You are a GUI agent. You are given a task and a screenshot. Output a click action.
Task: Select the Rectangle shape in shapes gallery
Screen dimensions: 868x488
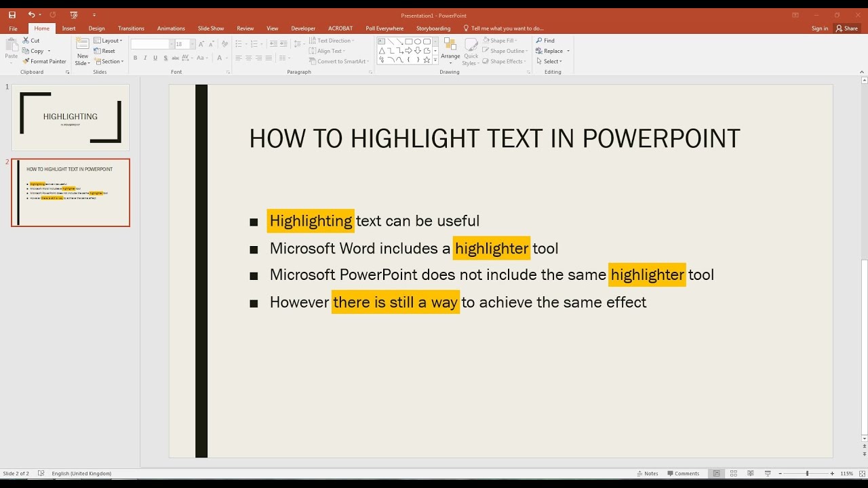pyautogui.click(x=409, y=41)
